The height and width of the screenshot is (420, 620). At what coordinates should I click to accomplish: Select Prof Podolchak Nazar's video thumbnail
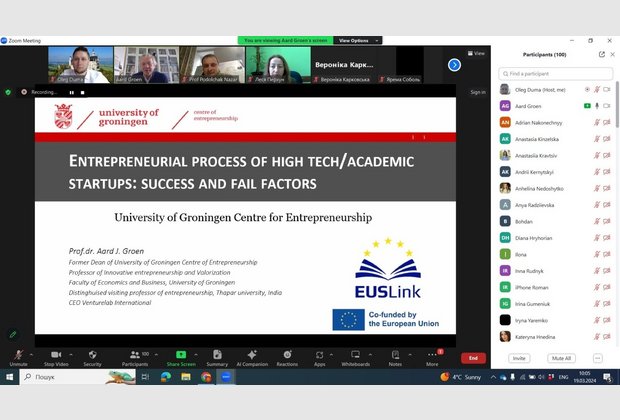(212, 65)
